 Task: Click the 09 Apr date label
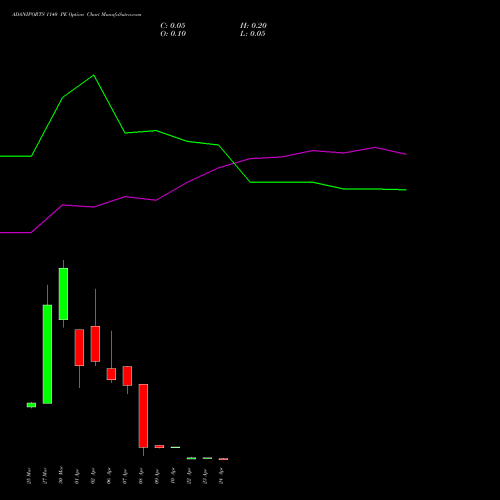point(157,476)
